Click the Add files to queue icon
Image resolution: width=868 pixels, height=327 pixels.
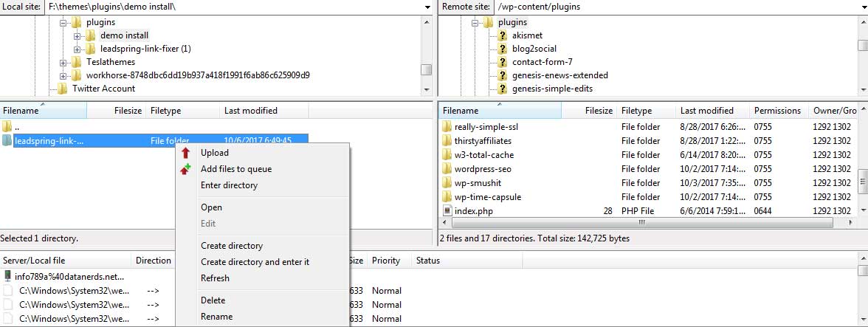185,169
